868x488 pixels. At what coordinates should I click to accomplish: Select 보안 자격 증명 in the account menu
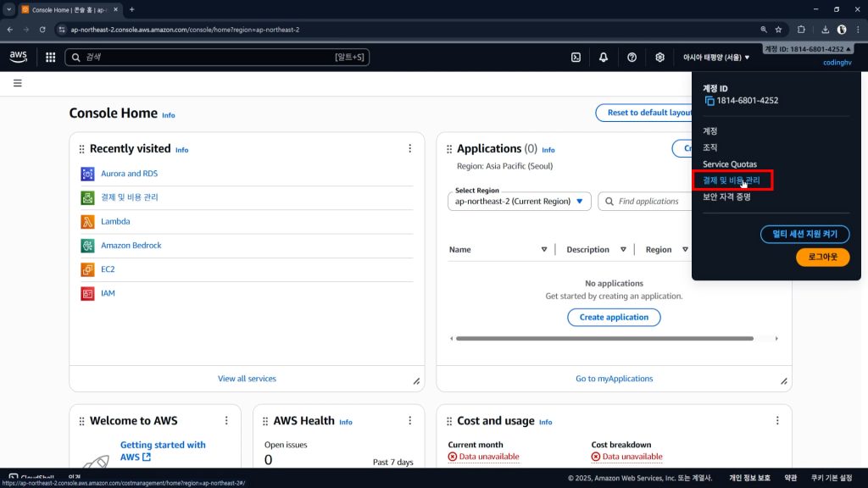point(726,197)
